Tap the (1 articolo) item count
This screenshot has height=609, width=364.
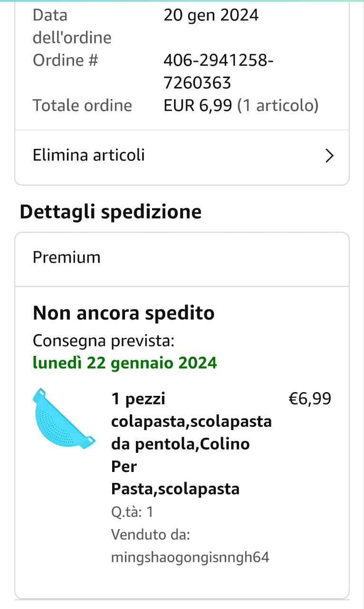(278, 105)
